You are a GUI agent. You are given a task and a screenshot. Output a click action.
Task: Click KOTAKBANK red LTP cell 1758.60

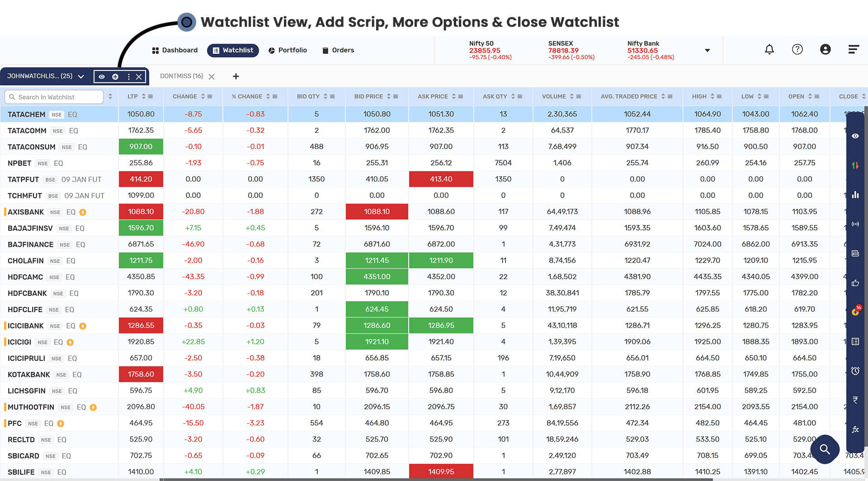coord(141,374)
